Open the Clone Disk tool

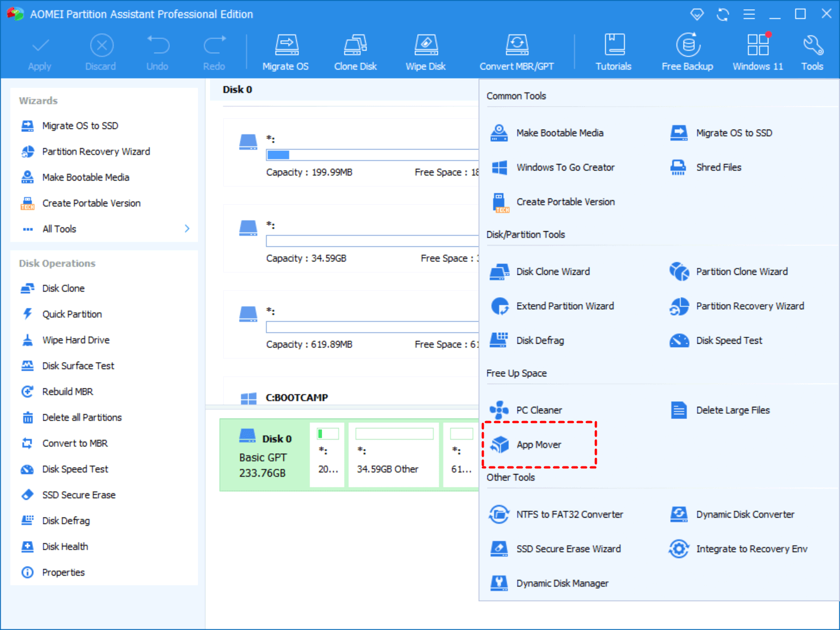click(x=355, y=52)
